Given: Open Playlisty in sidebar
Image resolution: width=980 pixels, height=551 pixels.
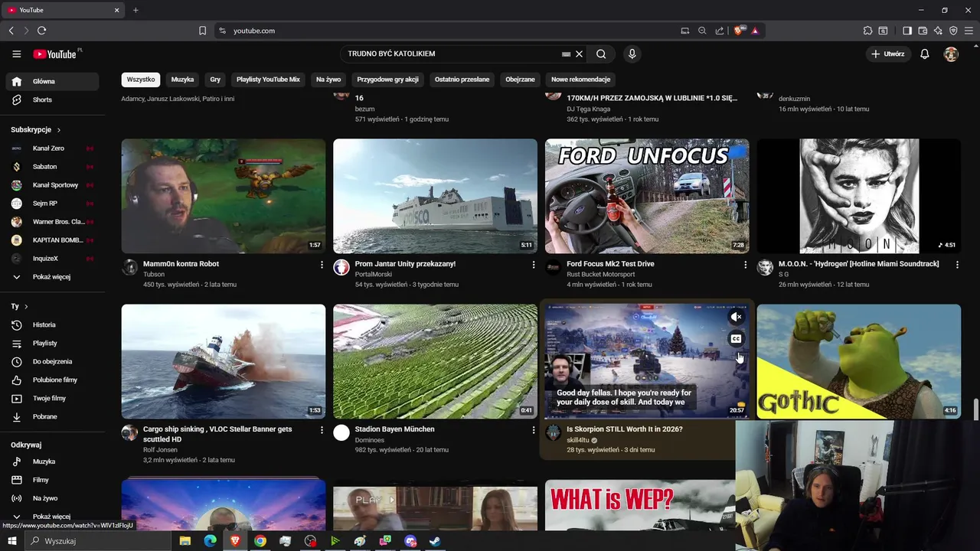Looking at the screenshot, I should click(52, 343).
